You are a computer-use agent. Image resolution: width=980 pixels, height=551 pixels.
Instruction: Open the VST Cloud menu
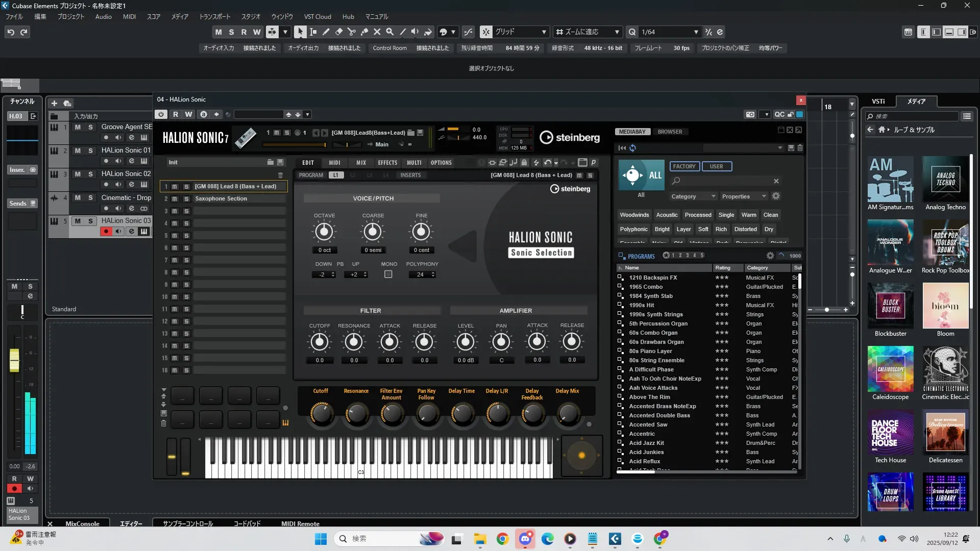(317, 16)
